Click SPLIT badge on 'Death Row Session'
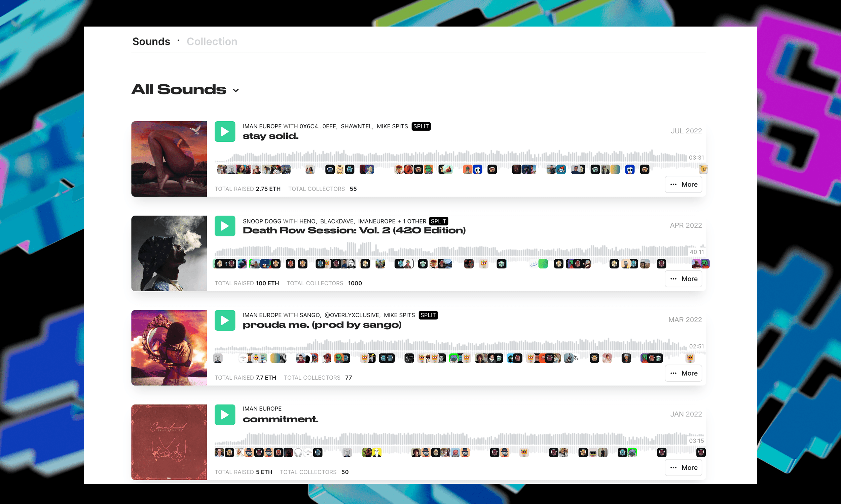The height and width of the screenshot is (504, 841). pyautogui.click(x=439, y=221)
